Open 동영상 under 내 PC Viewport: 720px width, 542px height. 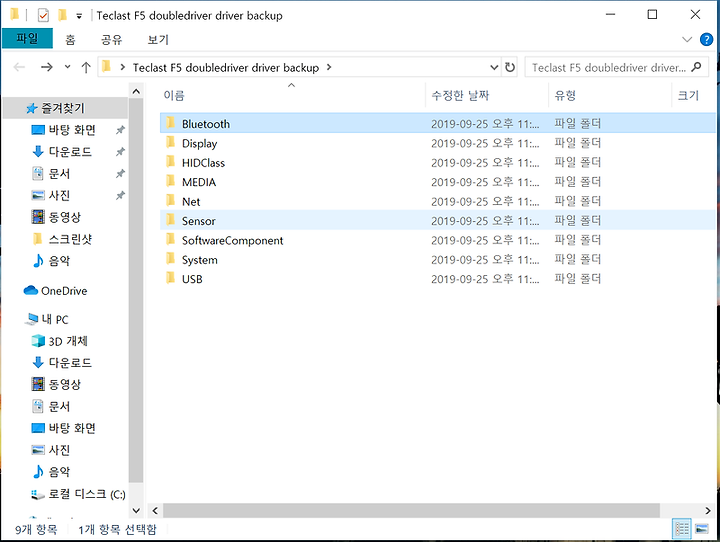click(x=64, y=384)
